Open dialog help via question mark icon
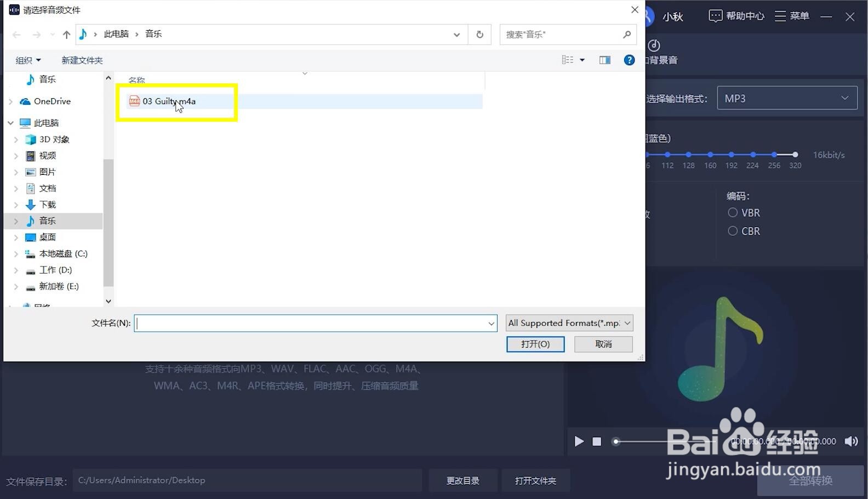The height and width of the screenshot is (499, 868). pos(629,60)
